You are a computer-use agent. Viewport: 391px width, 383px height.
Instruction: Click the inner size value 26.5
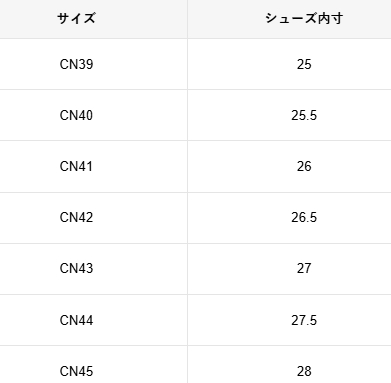tap(304, 217)
